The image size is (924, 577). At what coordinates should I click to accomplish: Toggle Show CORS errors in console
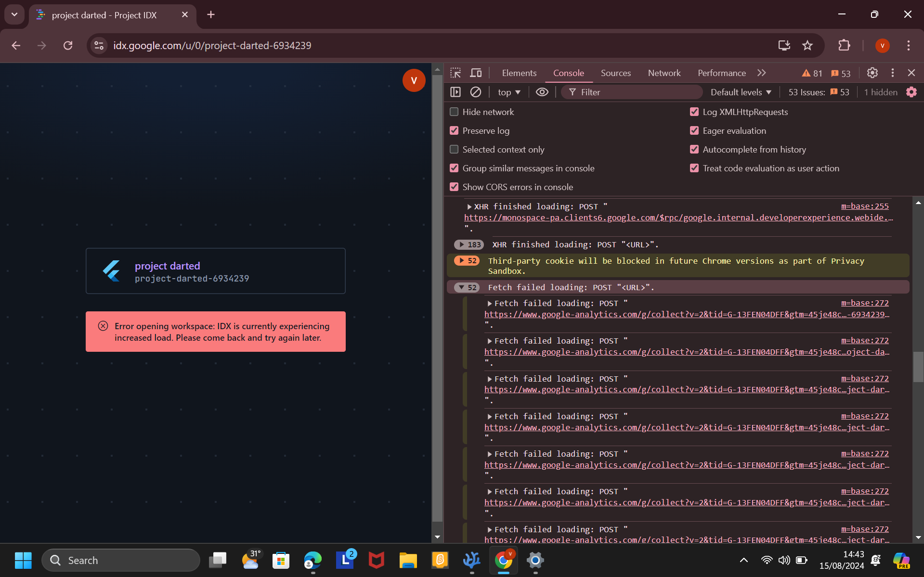pos(454,187)
